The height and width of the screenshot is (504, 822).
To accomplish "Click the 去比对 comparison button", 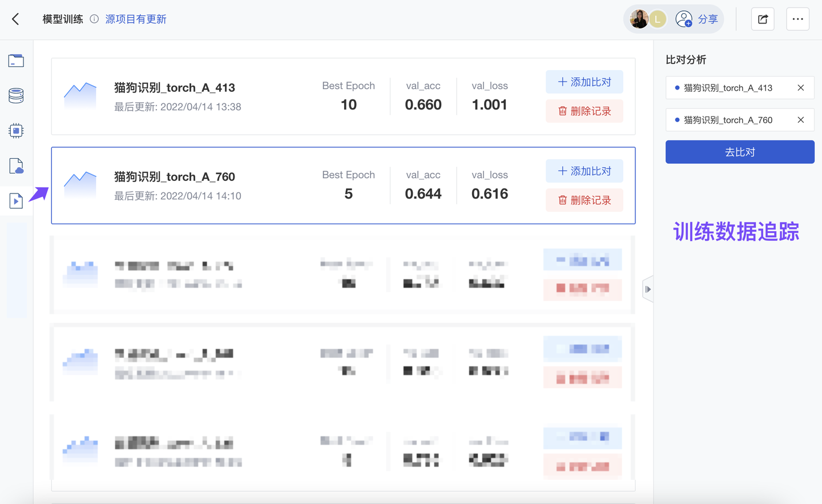I will coord(740,152).
